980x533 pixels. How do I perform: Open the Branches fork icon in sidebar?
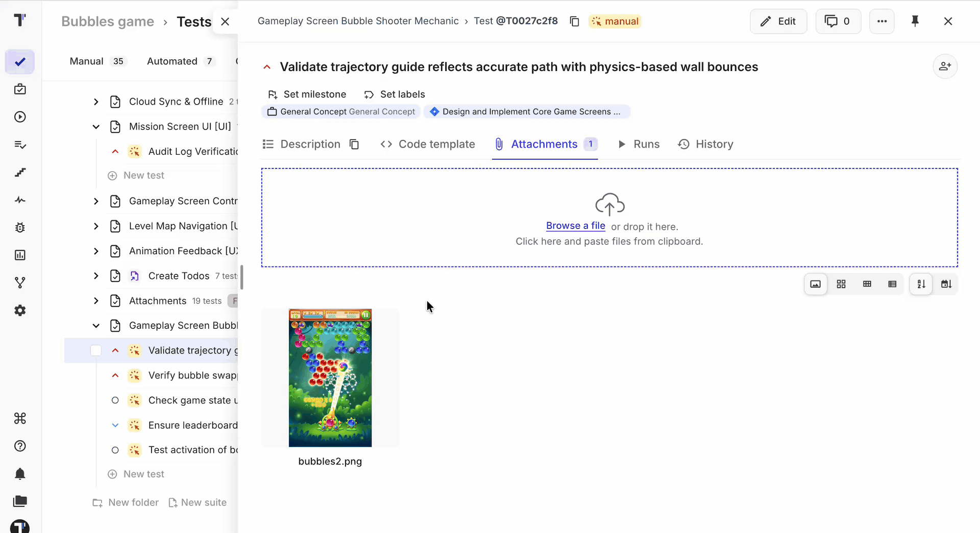pos(20,283)
